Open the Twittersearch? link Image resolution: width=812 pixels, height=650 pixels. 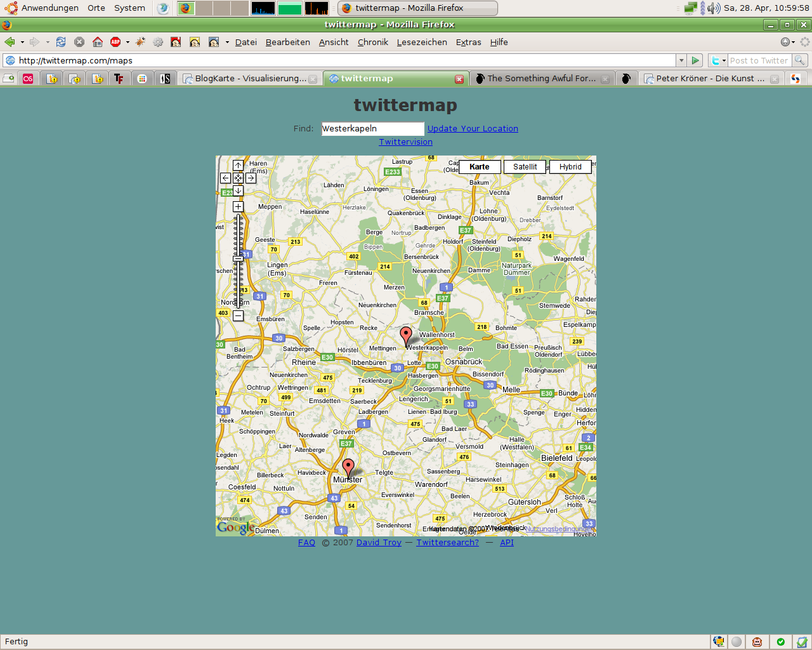[447, 542]
